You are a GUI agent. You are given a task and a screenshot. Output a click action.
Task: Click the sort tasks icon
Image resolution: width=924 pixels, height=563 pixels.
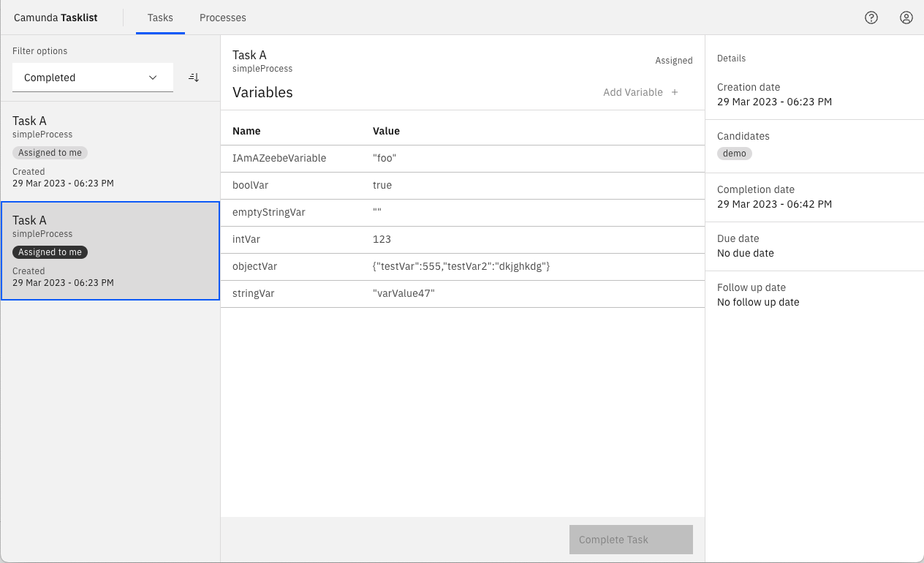click(x=194, y=78)
